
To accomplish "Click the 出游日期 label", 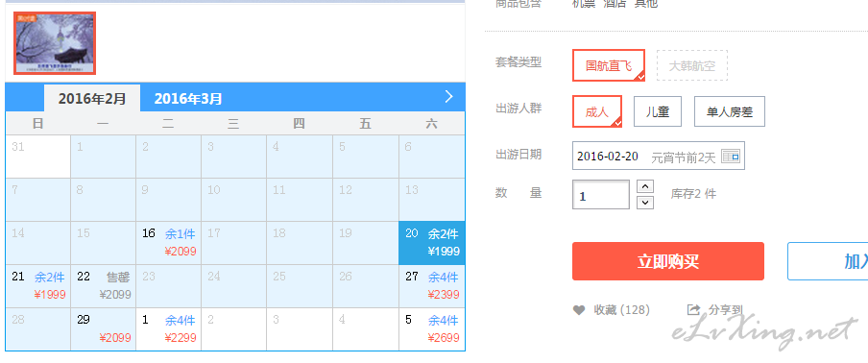I will pos(518,155).
